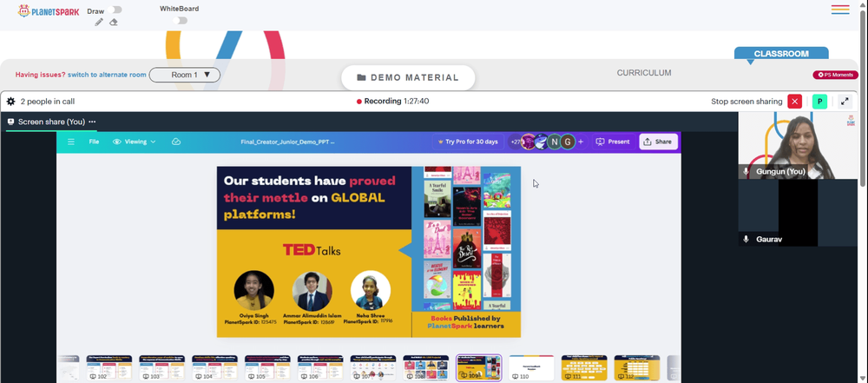Click the red stop screen sharing X
This screenshot has height=383, width=868.
(794, 102)
